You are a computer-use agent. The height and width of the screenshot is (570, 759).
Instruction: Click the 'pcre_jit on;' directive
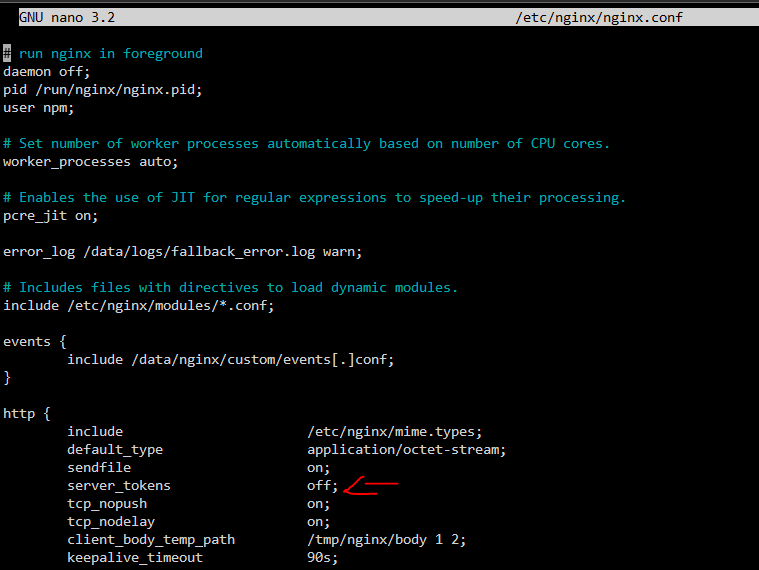[50, 216]
